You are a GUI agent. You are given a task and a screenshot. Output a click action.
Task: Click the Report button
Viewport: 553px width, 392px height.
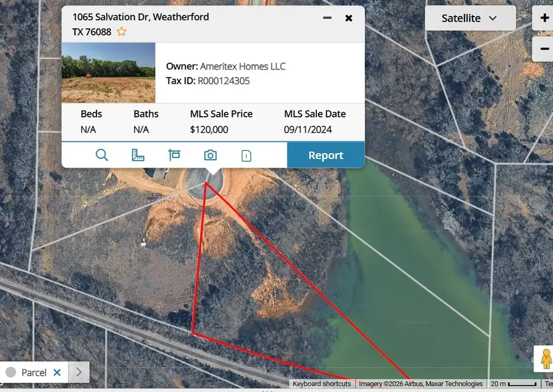326,155
